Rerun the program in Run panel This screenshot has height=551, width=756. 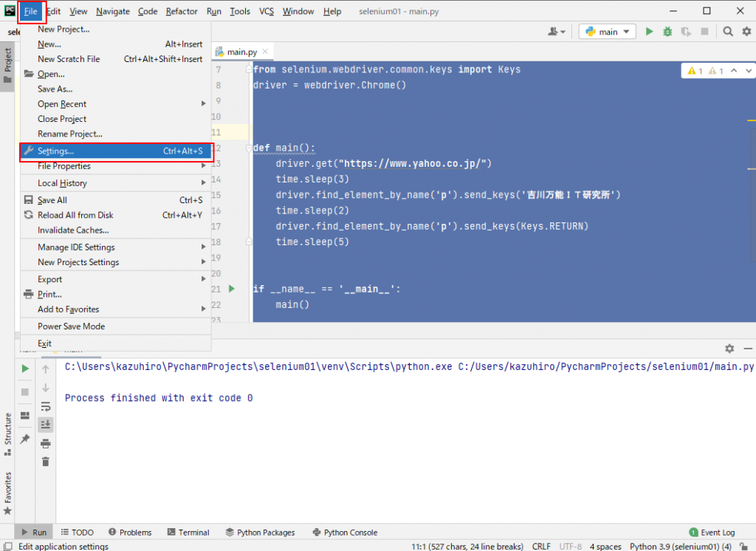tap(25, 369)
